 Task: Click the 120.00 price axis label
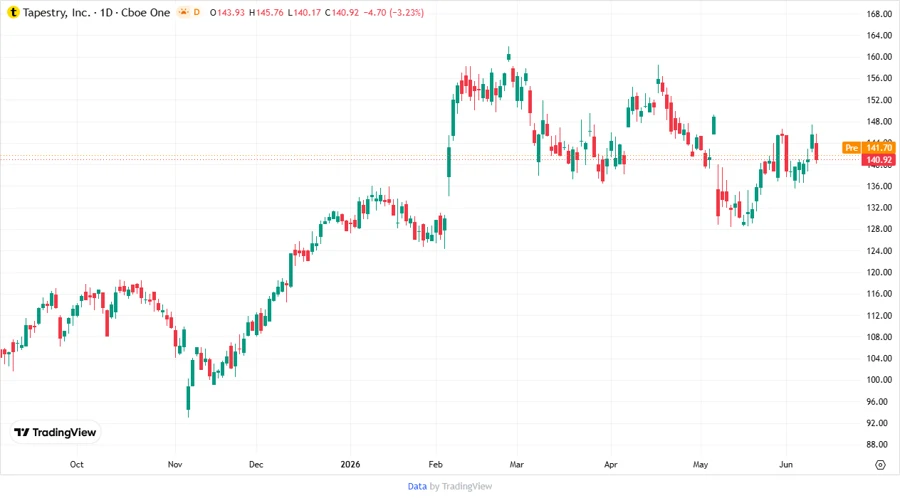point(879,273)
